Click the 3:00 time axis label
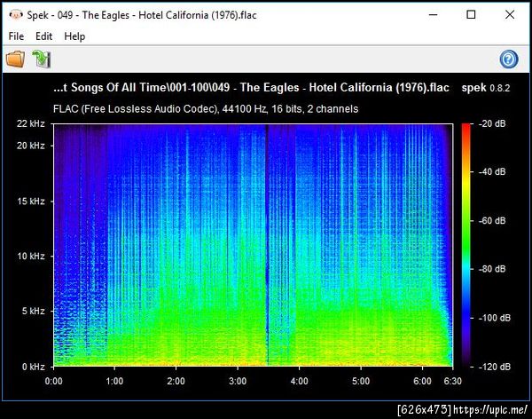 click(238, 381)
